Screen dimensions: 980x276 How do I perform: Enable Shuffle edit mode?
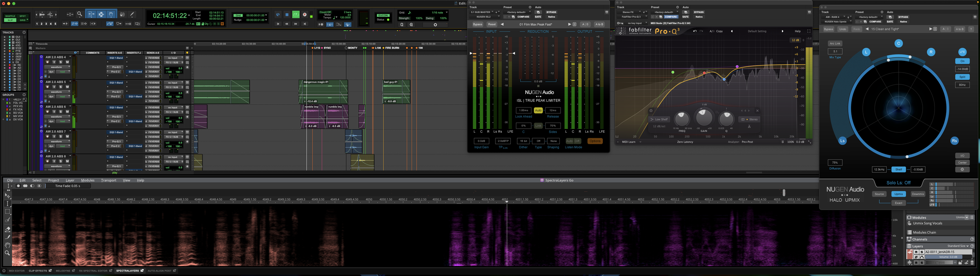10,16
